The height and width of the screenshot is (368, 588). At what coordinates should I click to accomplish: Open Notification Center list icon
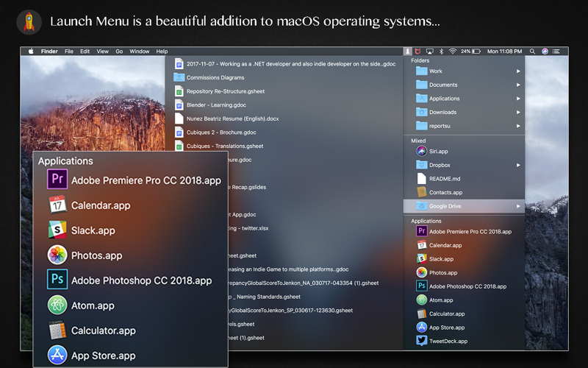556,52
